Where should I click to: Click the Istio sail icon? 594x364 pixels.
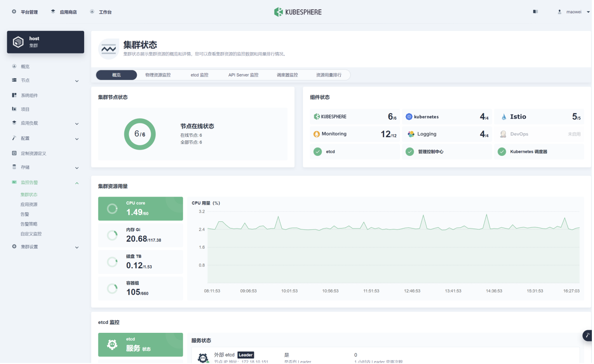click(x=504, y=117)
